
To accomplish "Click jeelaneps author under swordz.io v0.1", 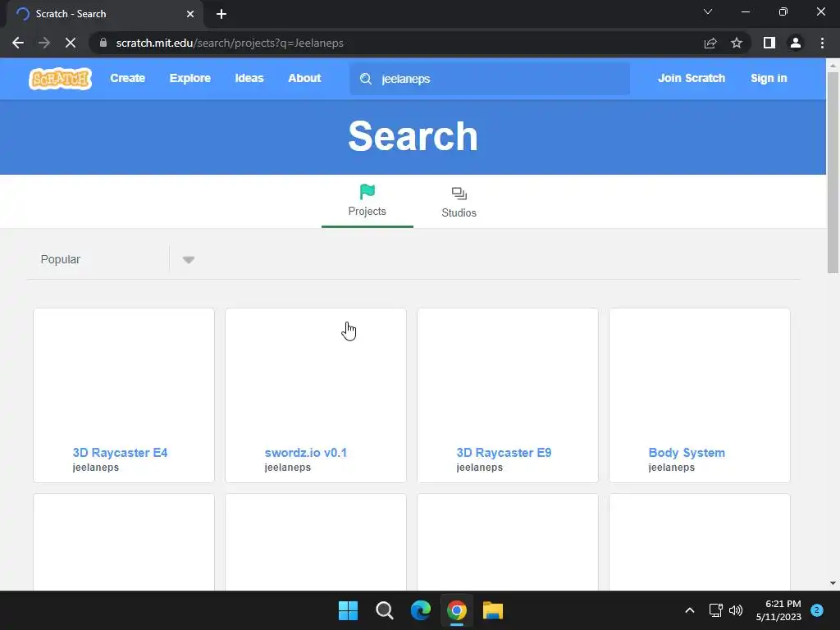I will coord(288,467).
